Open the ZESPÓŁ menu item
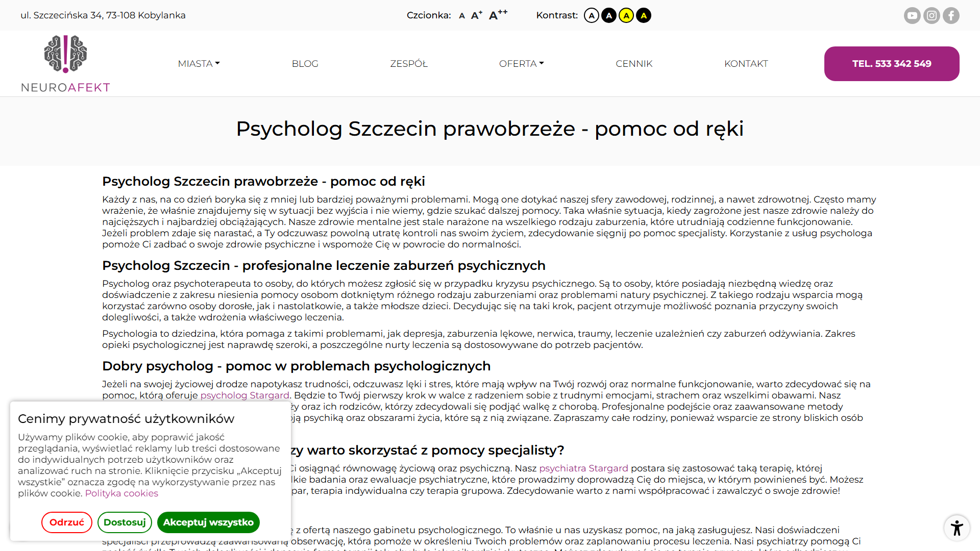Screen dimensions: 980x551 click(409, 64)
